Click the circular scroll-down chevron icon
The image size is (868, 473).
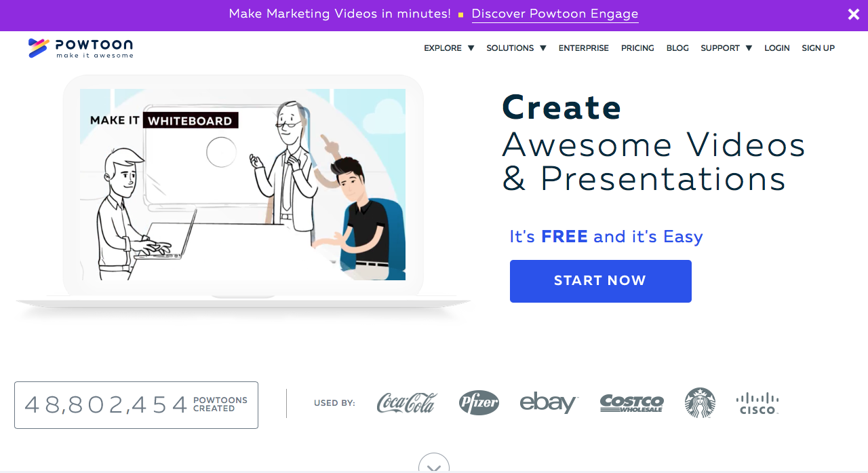(x=434, y=465)
